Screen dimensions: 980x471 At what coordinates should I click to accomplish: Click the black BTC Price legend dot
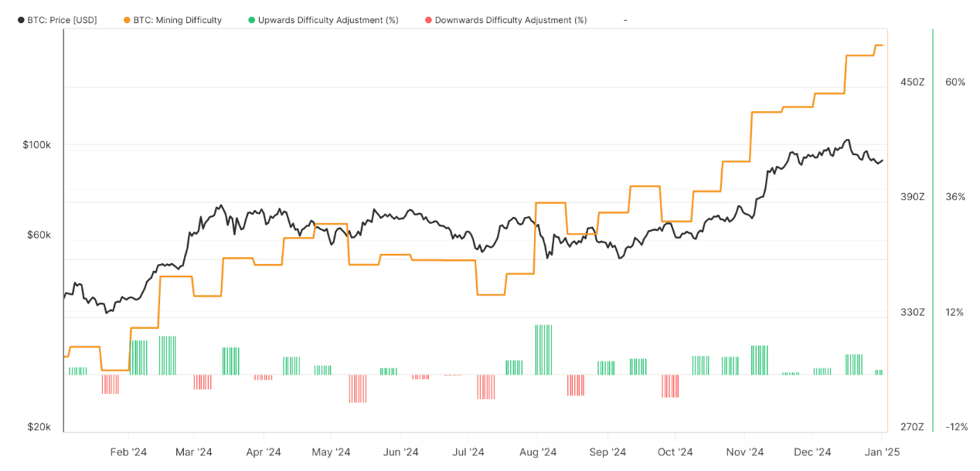click(x=21, y=20)
